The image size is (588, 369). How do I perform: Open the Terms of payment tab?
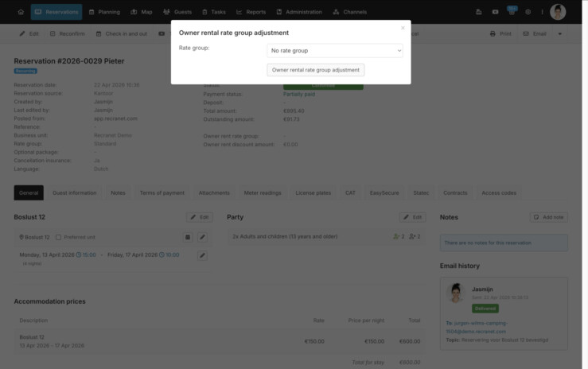(x=162, y=193)
